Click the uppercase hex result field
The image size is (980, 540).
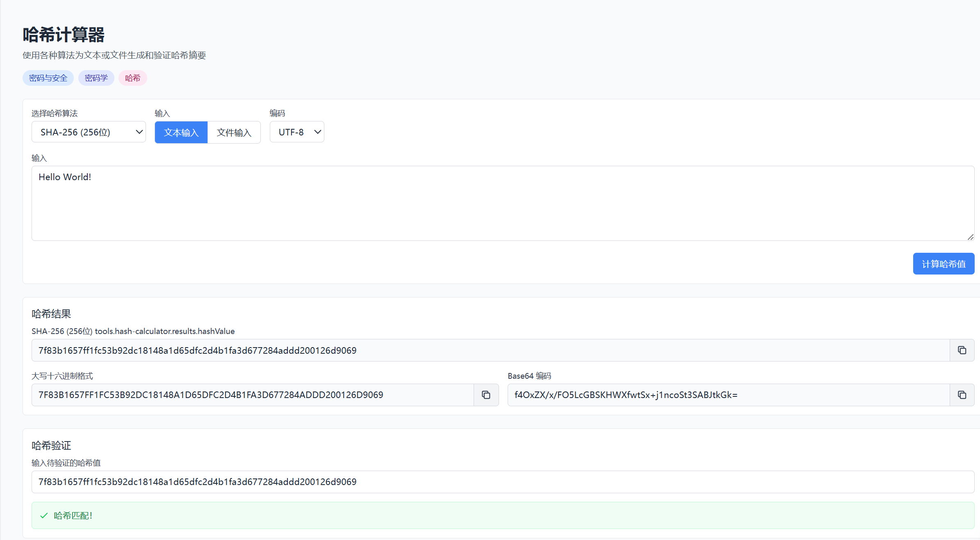pos(252,395)
